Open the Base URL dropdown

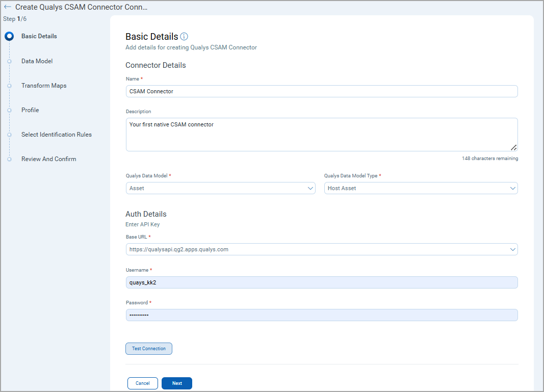tap(322, 249)
